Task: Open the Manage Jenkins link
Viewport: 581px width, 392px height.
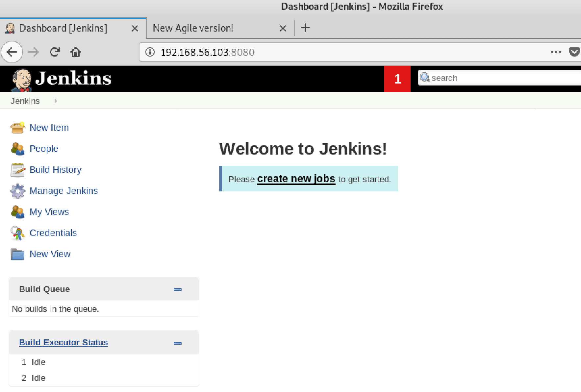Action: (64, 191)
